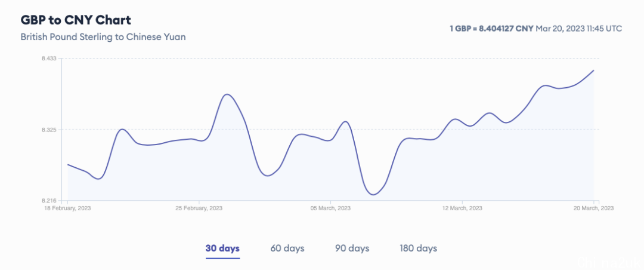Click the Mar 20, 2023 11:45 UTC timestamp
644x270 pixels.
point(578,29)
